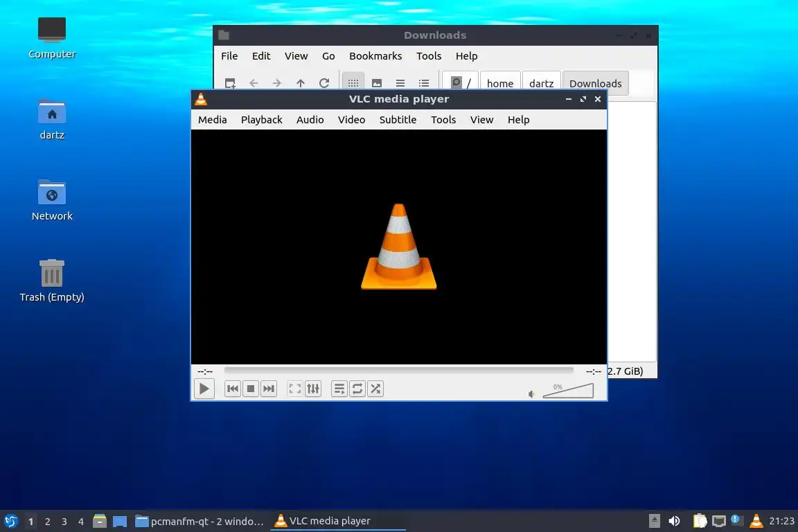This screenshot has height=532, width=798.
Task: Seek on the VLC playback position bar
Action: (x=398, y=371)
